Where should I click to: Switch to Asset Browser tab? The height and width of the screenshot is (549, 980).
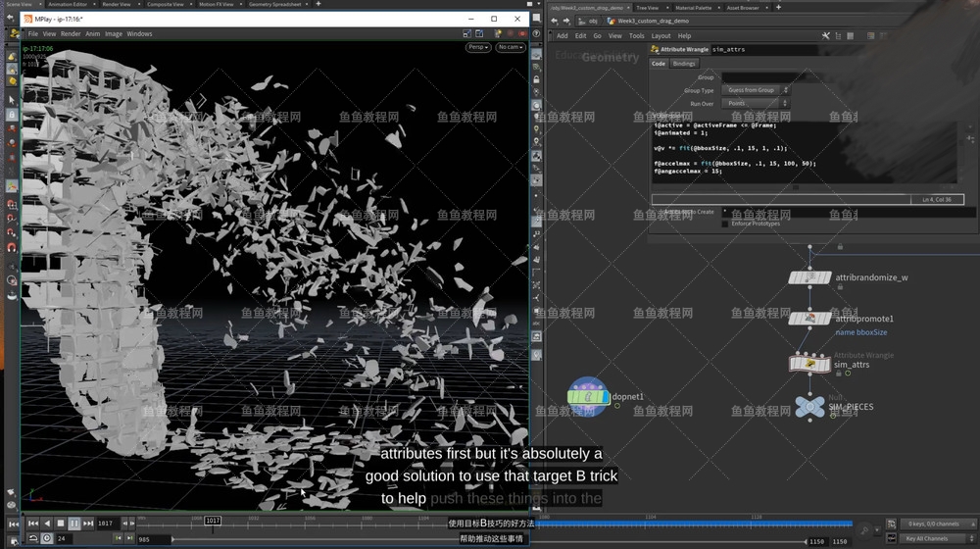coord(743,8)
